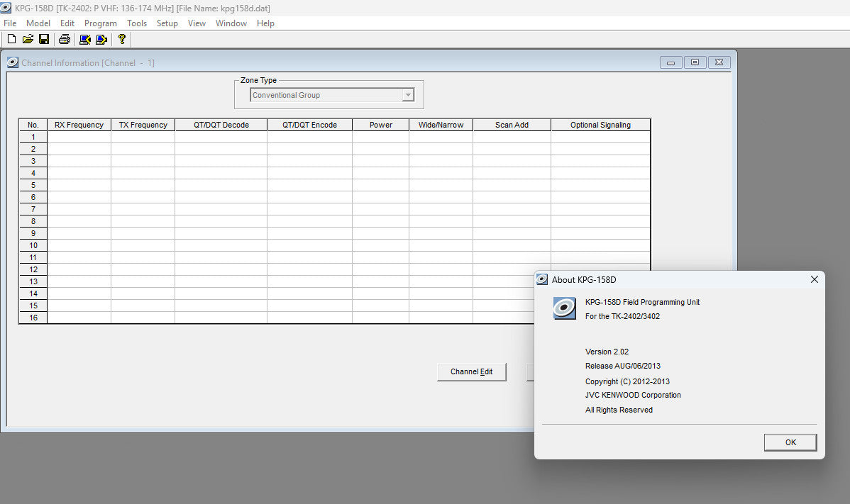Click the About KPG-158D title bar icon

point(541,279)
